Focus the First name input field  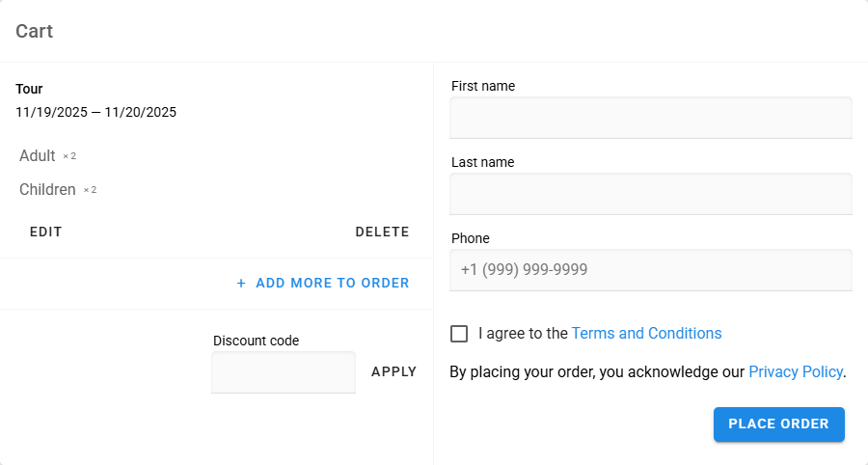point(651,118)
